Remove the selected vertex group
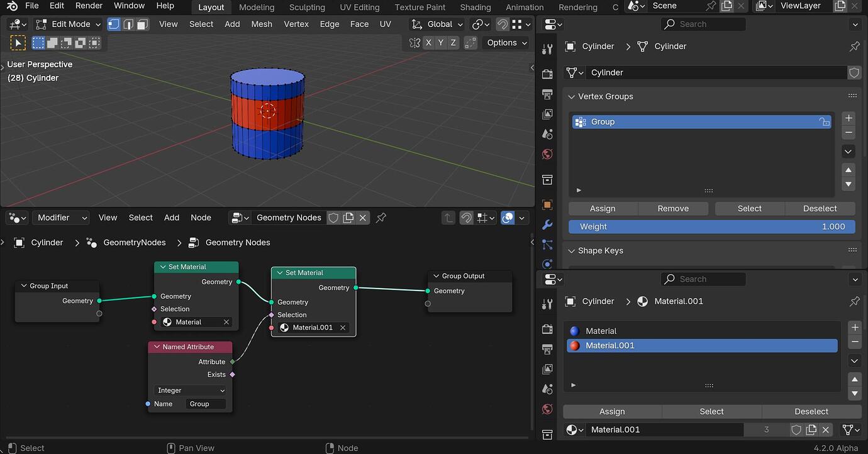 [x=849, y=132]
